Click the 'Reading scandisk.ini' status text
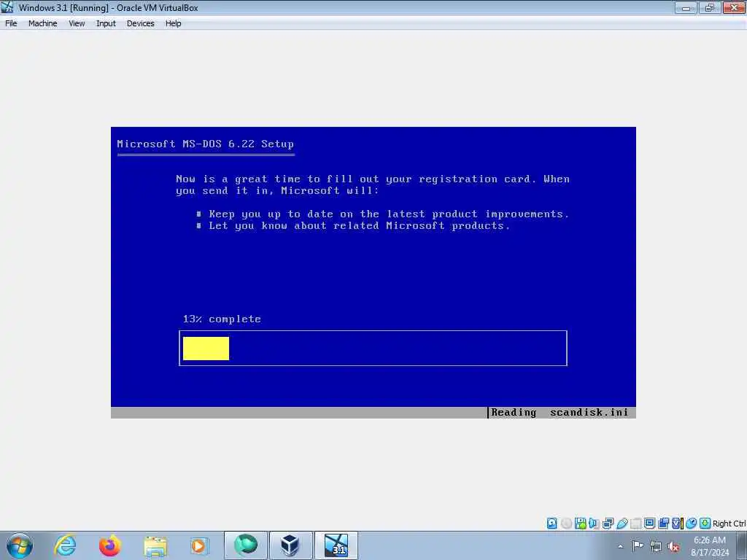Screen dimensions: 747x560 (560, 413)
